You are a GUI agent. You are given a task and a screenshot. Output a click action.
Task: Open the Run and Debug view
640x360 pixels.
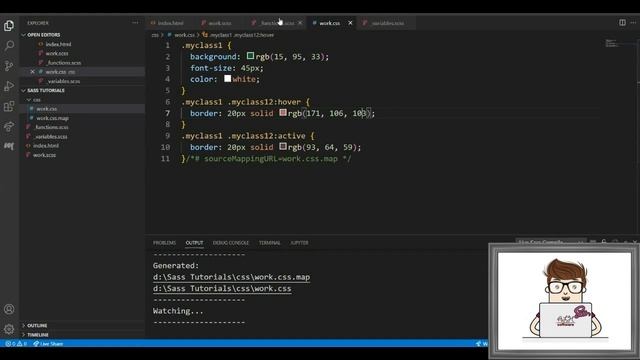coord(9,86)
